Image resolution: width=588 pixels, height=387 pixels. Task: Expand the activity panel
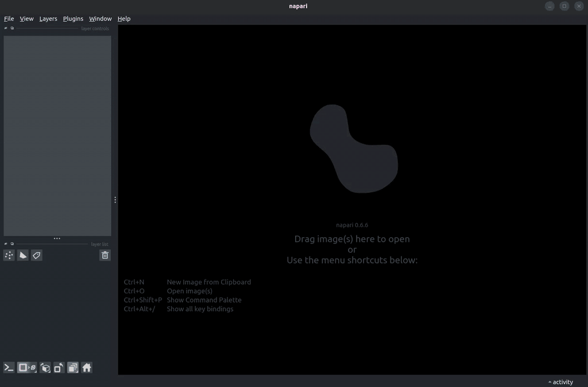[560, 382]
